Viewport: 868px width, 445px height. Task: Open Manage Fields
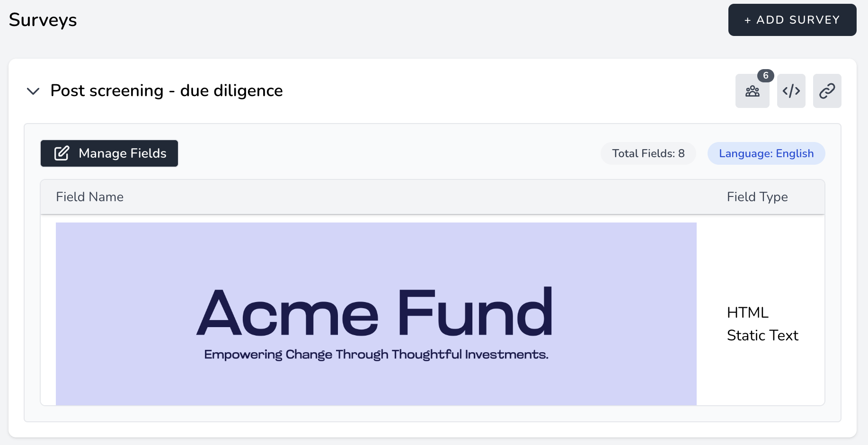coord(109,153)
